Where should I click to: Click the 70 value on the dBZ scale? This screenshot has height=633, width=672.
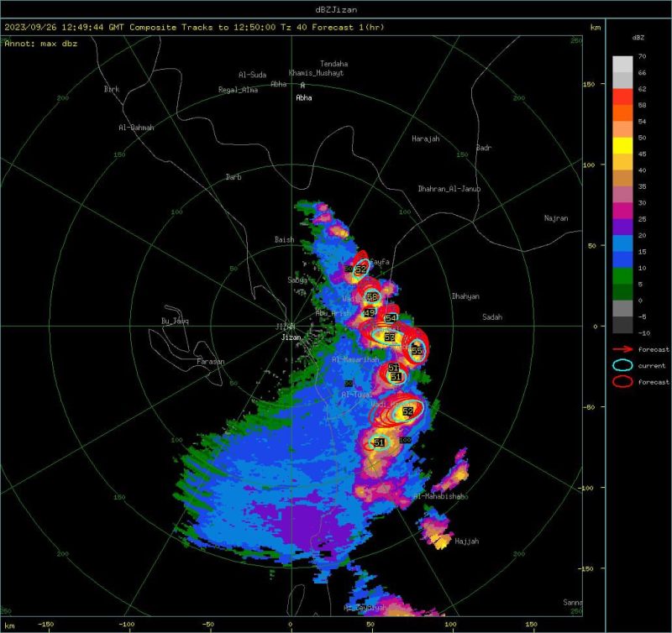642,56
